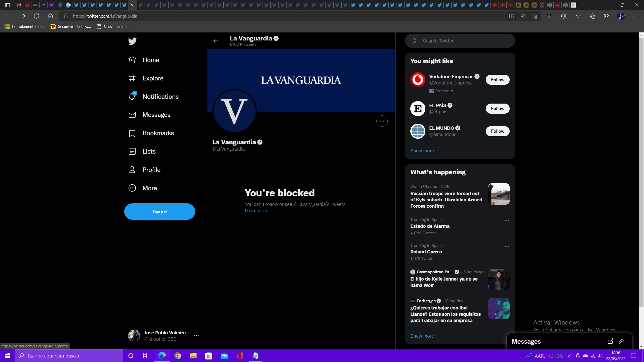Open the Windows Start menu
The width and height of the screenshot is (644, 362).
click(8, 356)
